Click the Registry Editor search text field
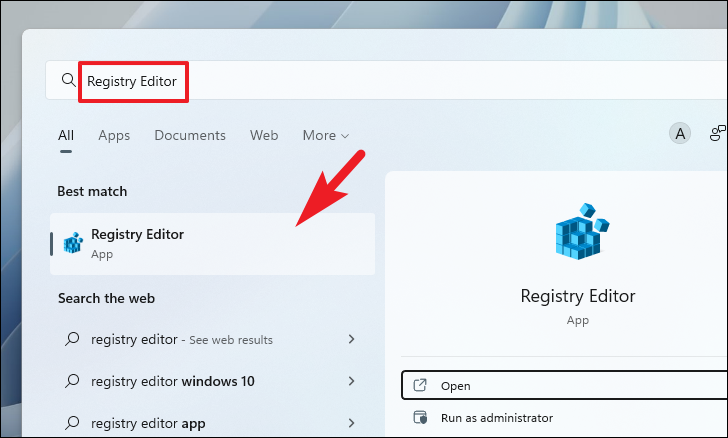 (x=387, y=80)
